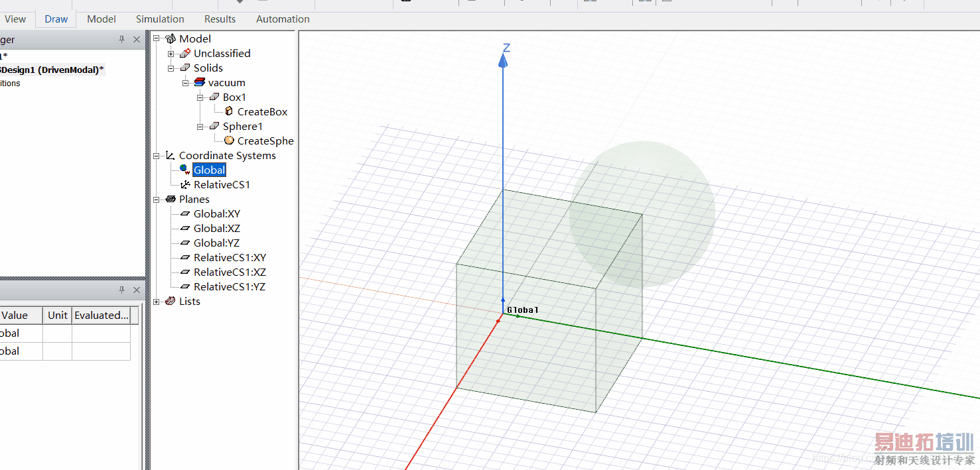Click the RelativeCS1 axes icon
This screenshot has width=980, height=470.
point(185,185)
